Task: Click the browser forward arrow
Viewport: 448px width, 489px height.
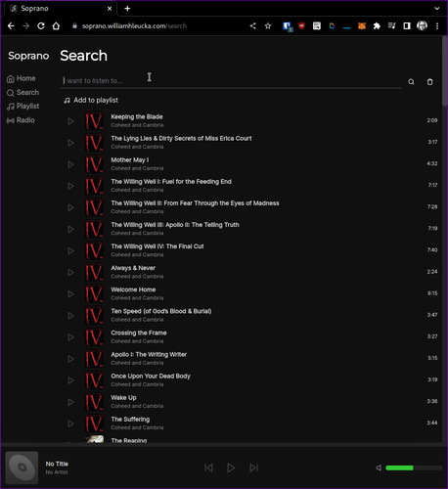Action: (25, 26)
